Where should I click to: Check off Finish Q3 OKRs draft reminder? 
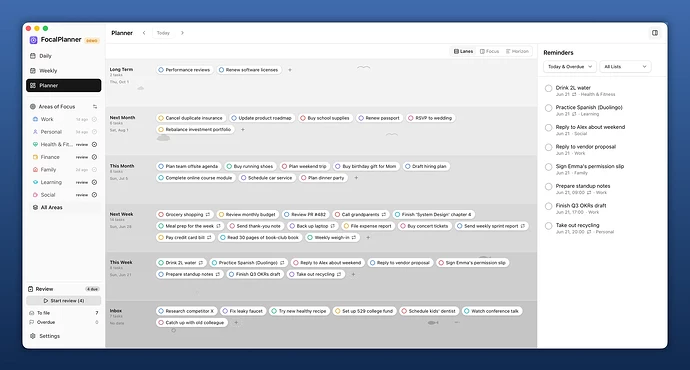coord(548,206)
